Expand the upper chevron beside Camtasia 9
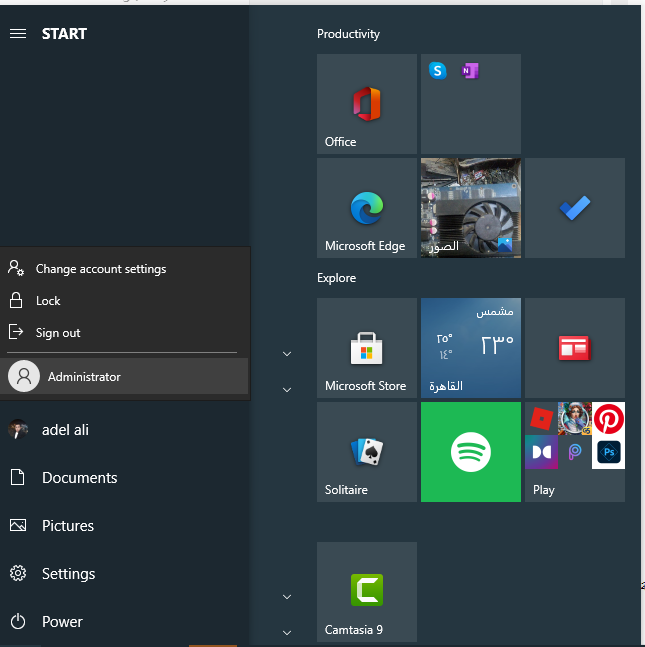645x647 pixels. point(287,597)
